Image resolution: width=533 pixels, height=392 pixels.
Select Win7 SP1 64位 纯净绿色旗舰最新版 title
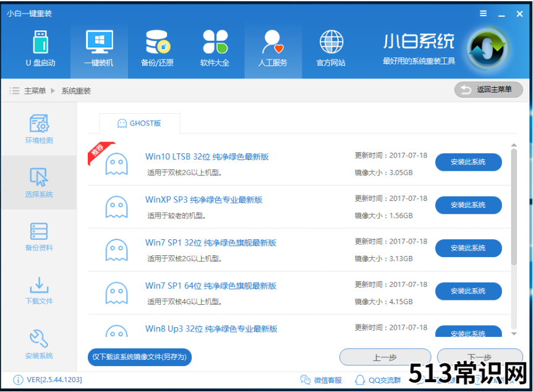pyautogui.click(x=211, y=286)
